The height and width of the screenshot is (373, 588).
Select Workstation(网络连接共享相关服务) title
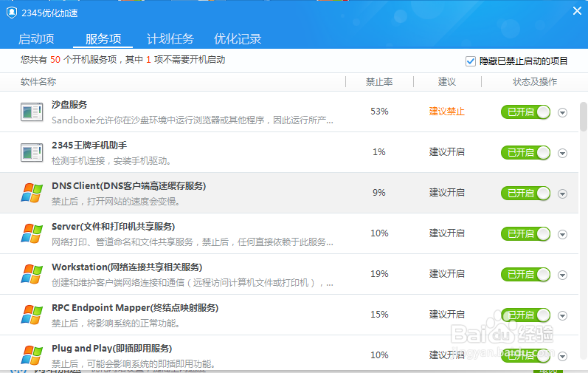tap(127, 267)
